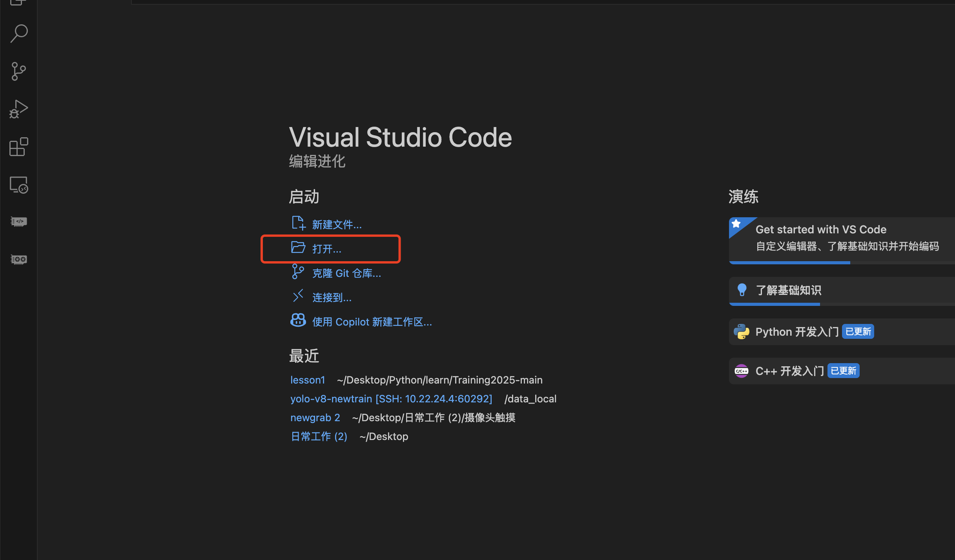955x560 pixels.
Task: Open the recent newgrab 2 folder
Action: 315,418
